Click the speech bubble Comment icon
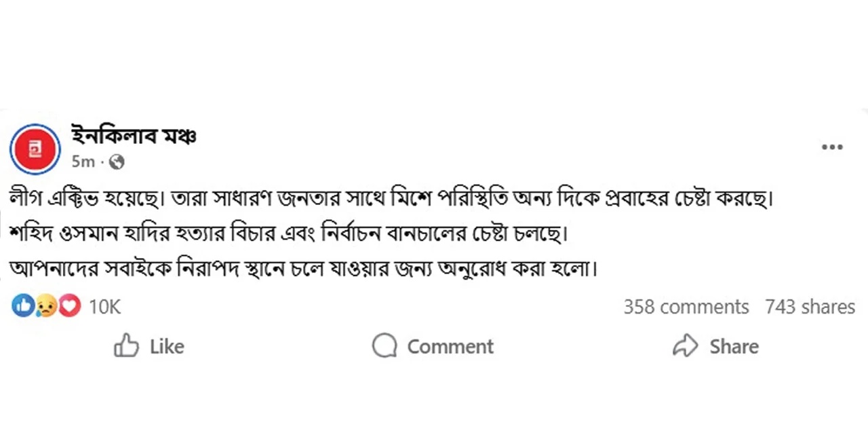This screenshot has width=868, height=448. pos(384,346)
